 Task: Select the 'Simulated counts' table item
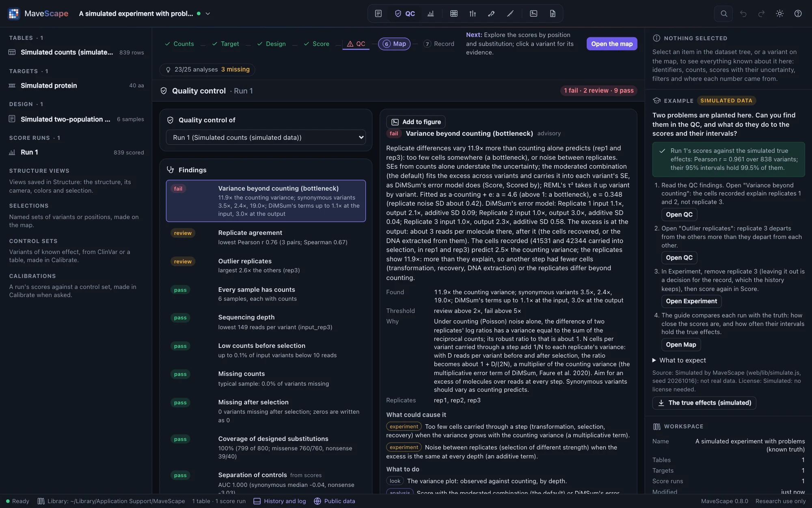[76, 52]
